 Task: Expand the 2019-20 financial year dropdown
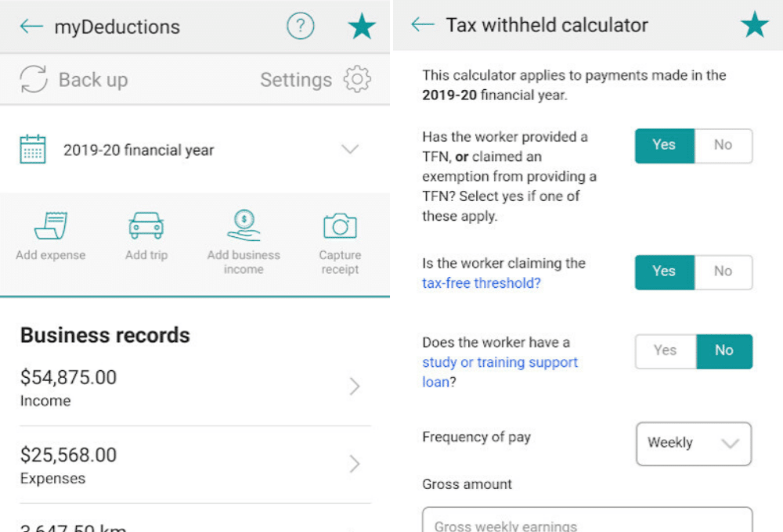(195, 149)
